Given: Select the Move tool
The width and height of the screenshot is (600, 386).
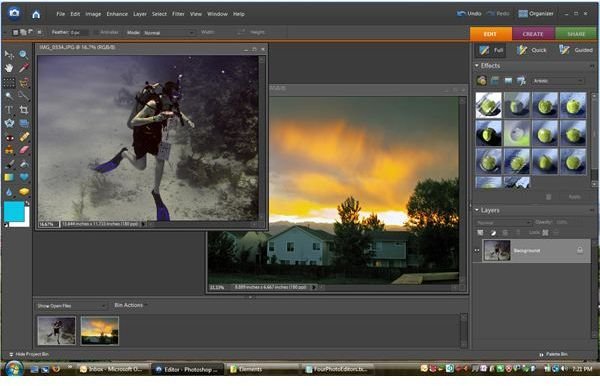Looking at the screenshot, I should tap(9, 55).
